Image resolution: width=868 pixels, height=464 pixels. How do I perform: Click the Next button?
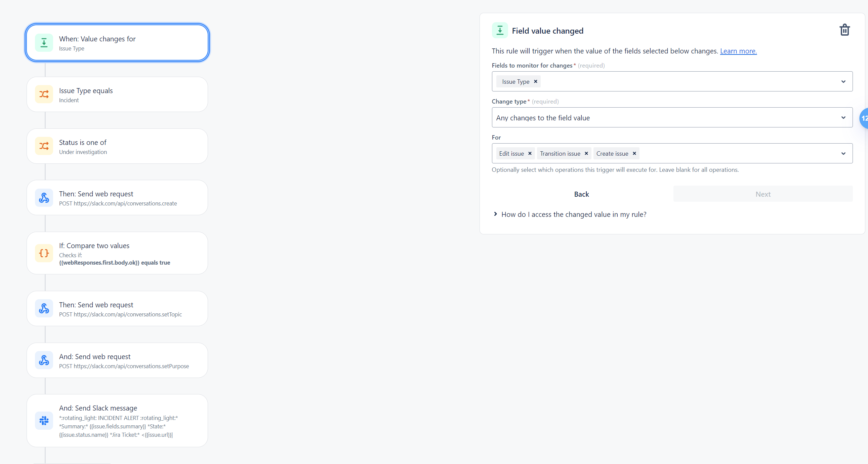coord(763,194)
